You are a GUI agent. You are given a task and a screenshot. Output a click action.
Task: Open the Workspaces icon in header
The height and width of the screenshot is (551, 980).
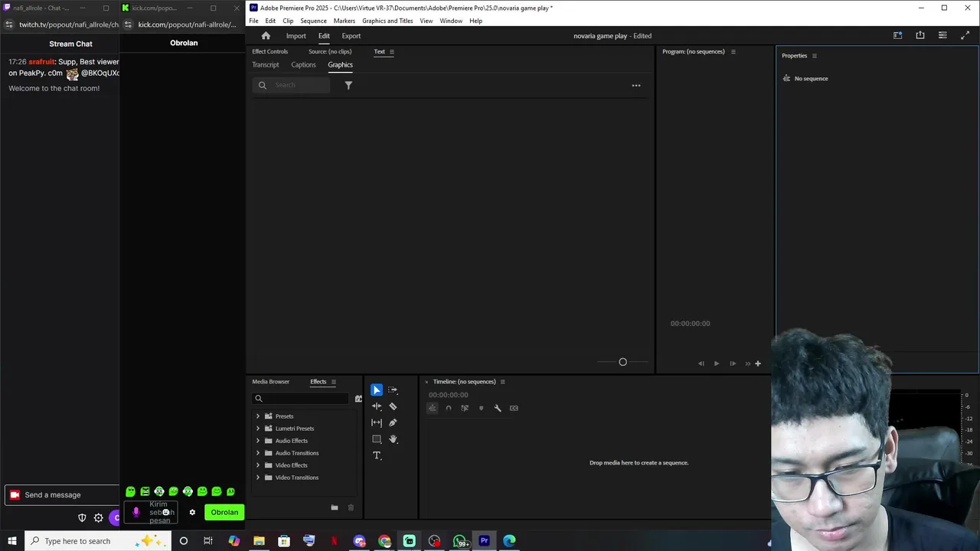pyautogui.click(x=898, y=35)
